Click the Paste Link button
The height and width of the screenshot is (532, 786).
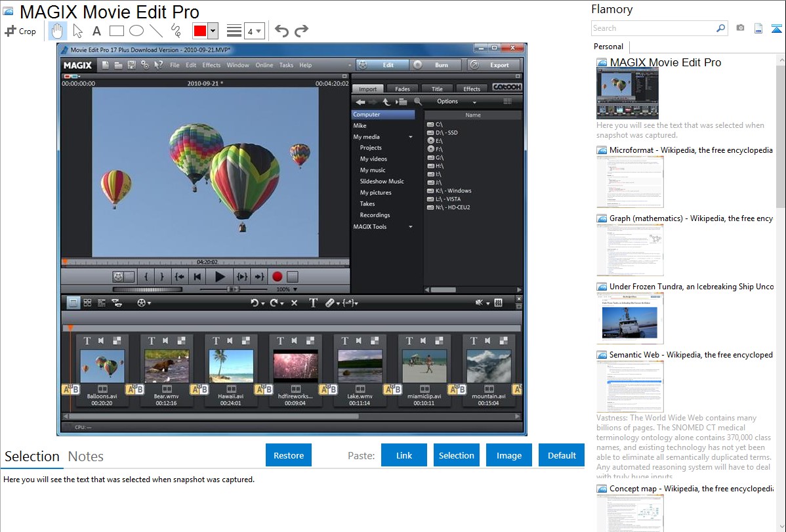[404, 455]
